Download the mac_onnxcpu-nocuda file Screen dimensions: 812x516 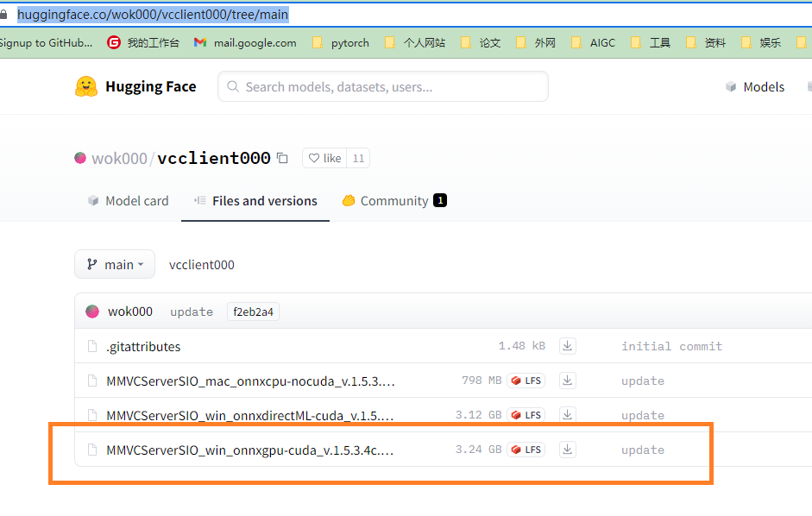pos(568,381)
